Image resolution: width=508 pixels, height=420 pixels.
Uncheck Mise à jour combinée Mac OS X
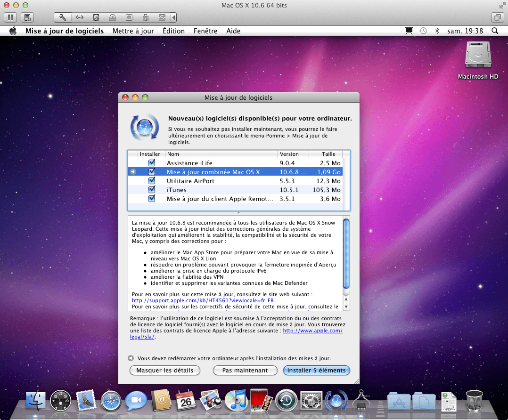click(x=152, y=172)
